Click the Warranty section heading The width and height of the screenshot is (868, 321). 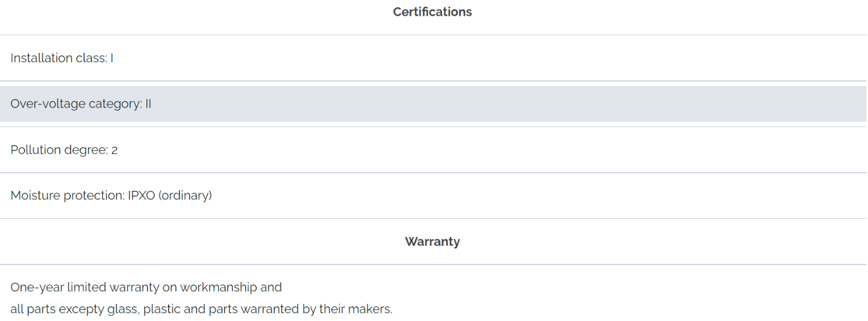pyautogui.click(x=432, y=242)
